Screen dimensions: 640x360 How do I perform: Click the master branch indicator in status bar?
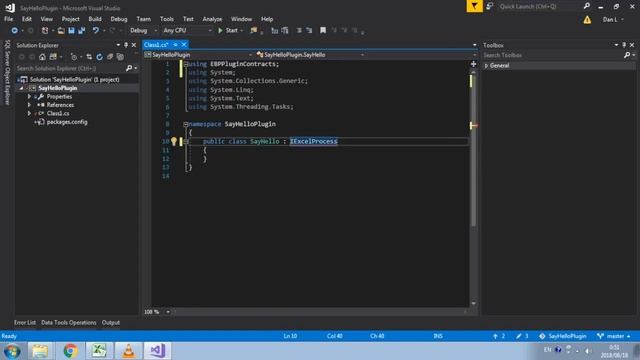(x=614, y=336)
